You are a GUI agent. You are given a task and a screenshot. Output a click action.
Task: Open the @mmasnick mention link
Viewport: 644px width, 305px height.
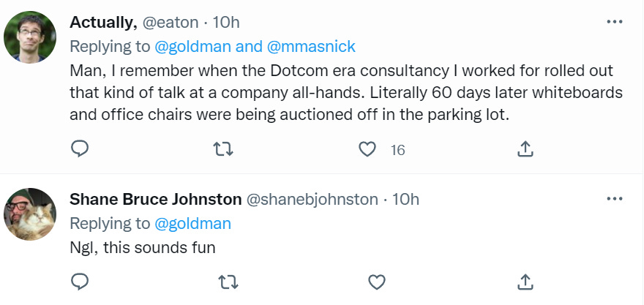pyautogui.click(x=311, y=47)
